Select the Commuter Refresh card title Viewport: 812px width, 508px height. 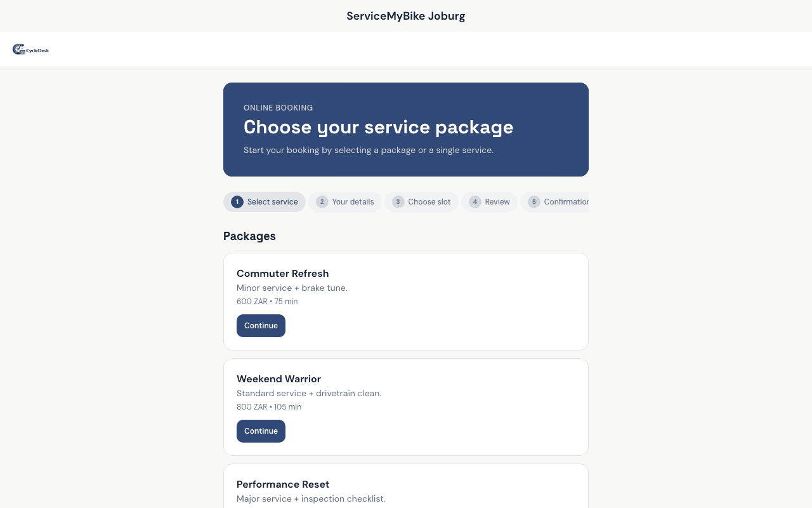pos(282,273)
